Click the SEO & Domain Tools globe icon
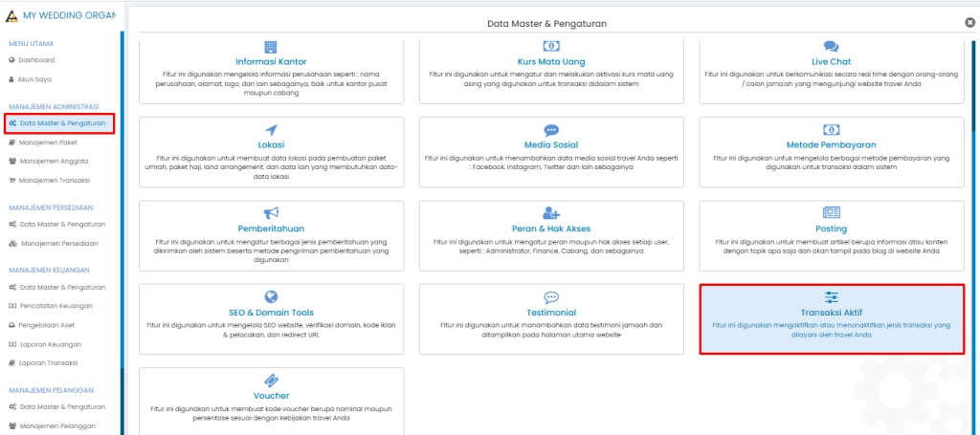 (271, 296)
